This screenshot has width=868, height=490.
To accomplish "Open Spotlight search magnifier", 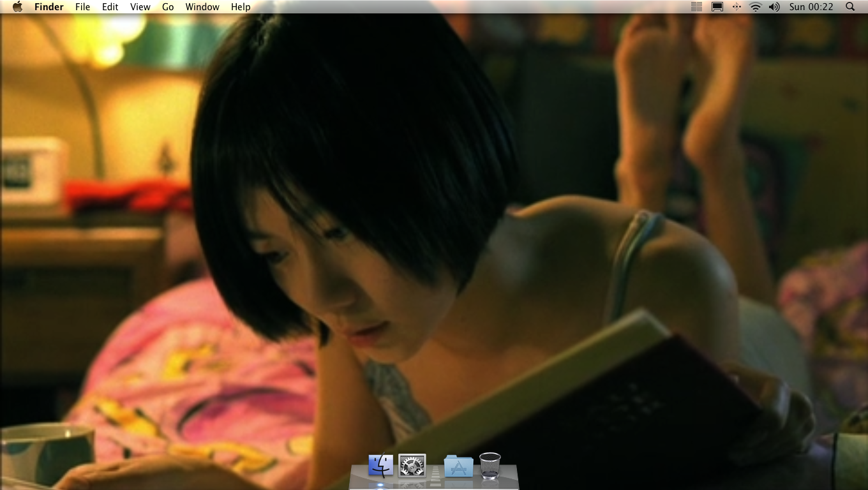I will pos(850,6).
